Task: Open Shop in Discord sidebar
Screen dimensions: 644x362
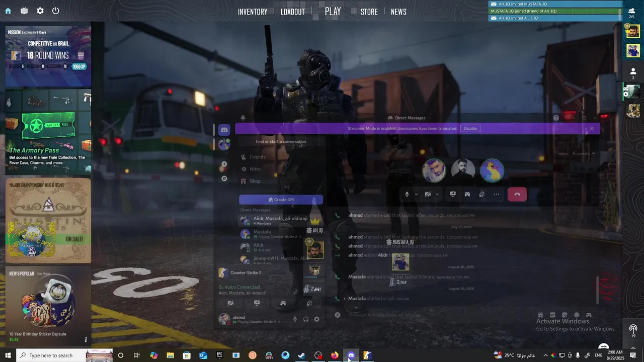Action: click(281, 181)
